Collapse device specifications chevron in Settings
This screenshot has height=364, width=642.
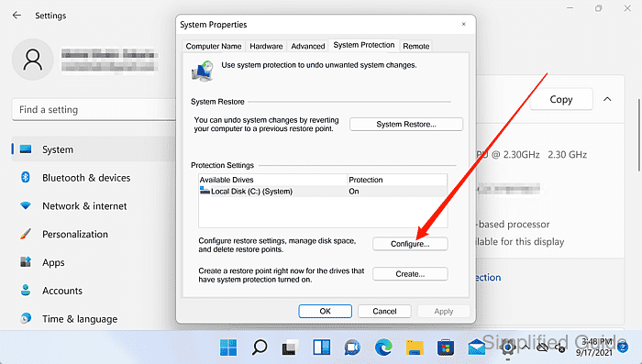(607, 99)
